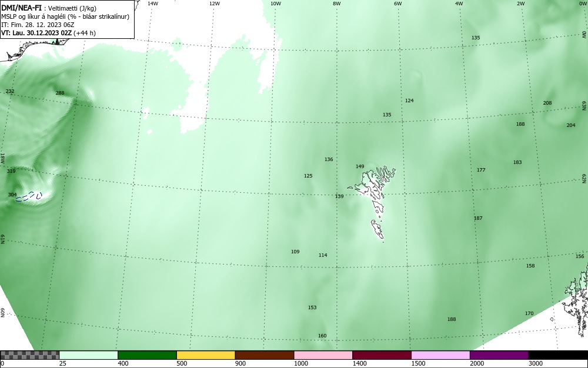Pick the maroon 1400-1500 legend swatch
The image size is (588, 368).
(x=382, y=355)
